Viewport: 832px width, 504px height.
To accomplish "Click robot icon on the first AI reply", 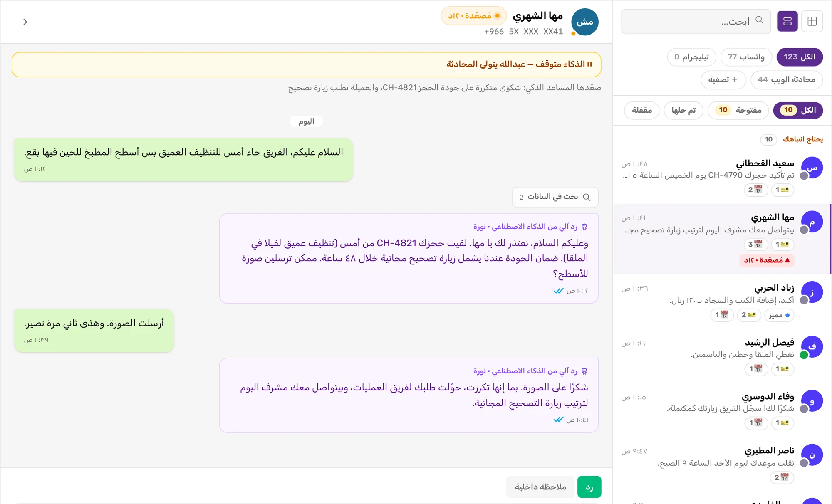I will [x=584, y=227].
